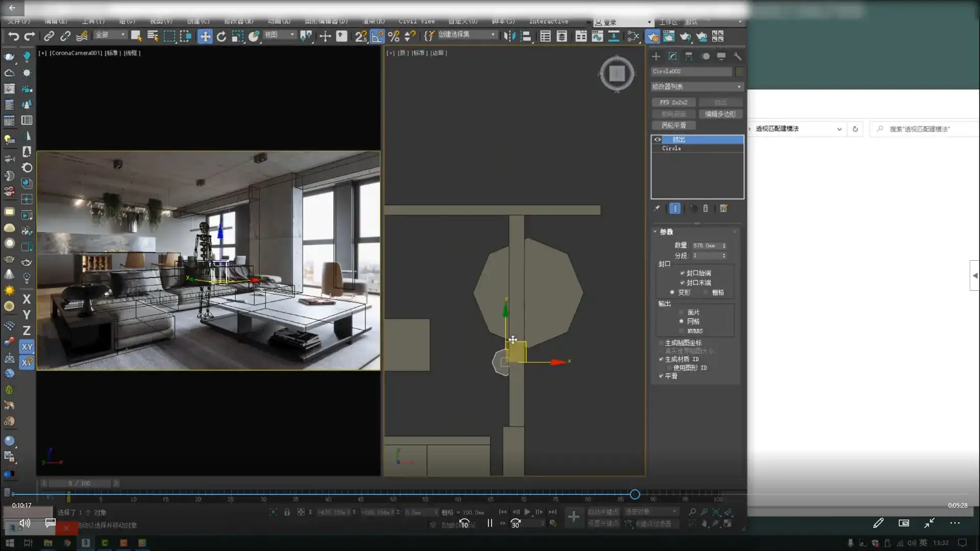Toggle the Angle Snap icon
This screenshot has height=551, width=980.
[377, 36]
